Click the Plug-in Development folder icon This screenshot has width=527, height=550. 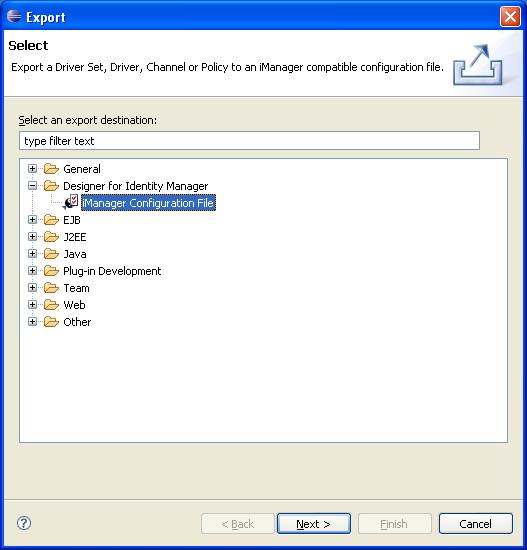[x=52, y=271]
